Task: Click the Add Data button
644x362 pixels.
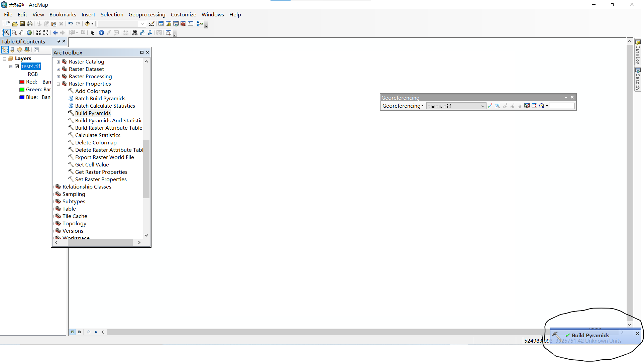Action: pos(87,24)
